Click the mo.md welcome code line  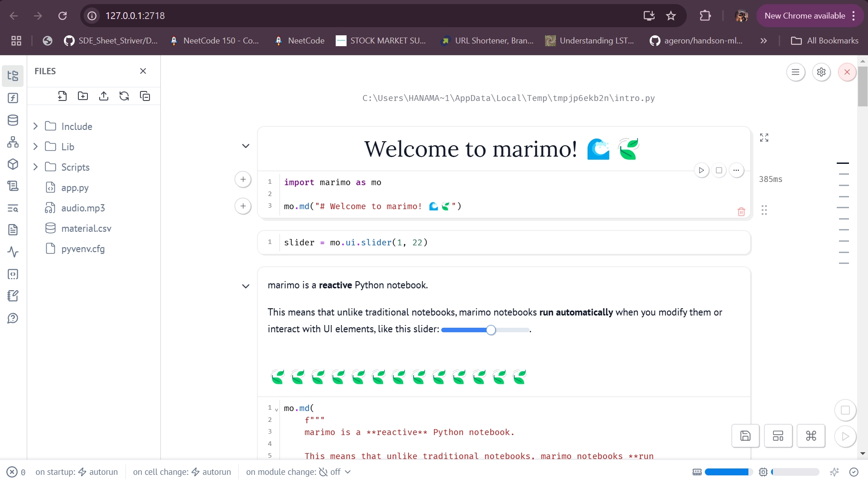(x=372, y=206)
